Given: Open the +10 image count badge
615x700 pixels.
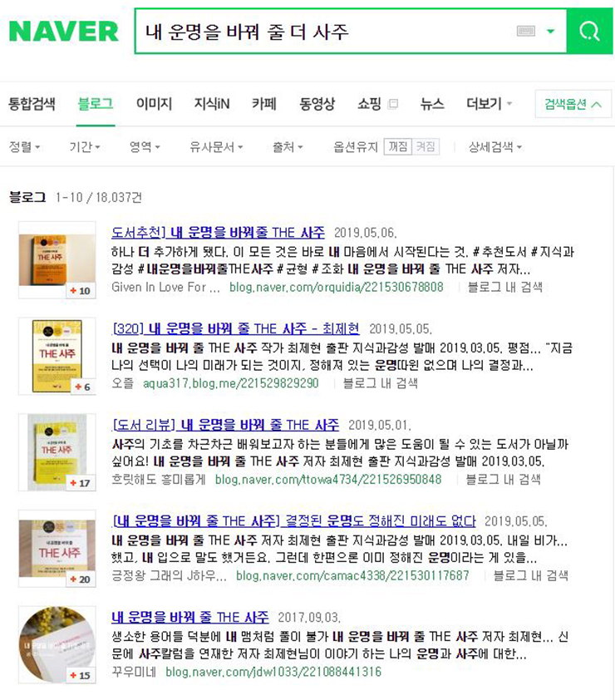Looking at the screenshot, I should click(81, 291).
